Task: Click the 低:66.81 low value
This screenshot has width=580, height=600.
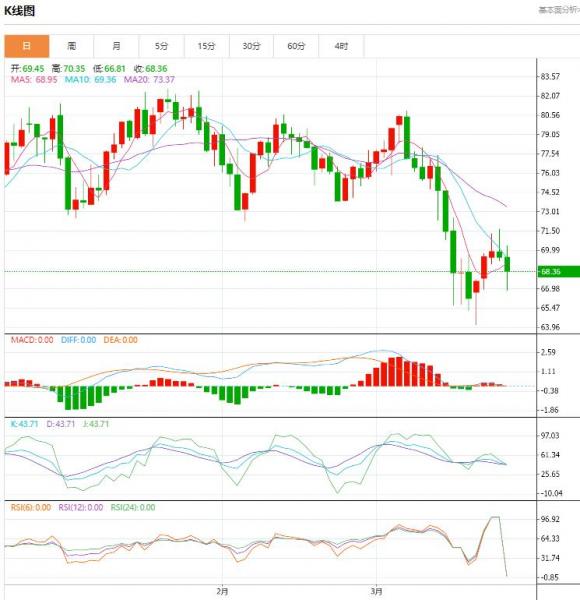Action: pyautogui.click(x=109, y=69)
